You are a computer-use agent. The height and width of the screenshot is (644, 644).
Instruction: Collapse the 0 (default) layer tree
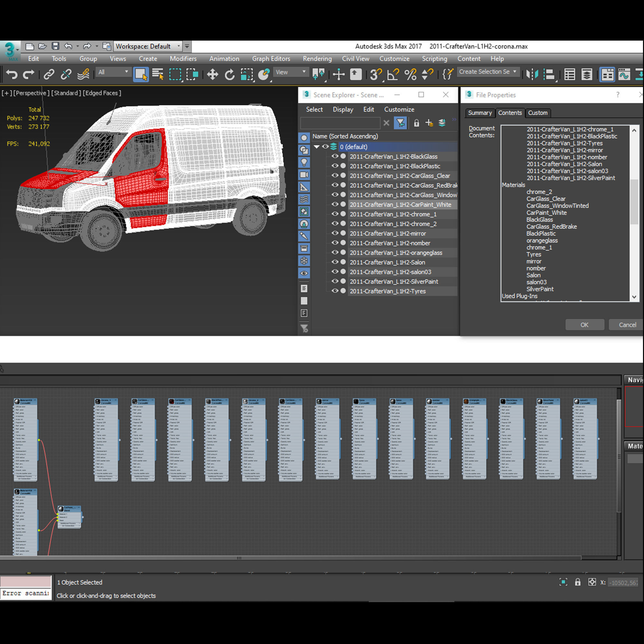tap(317, 147)
